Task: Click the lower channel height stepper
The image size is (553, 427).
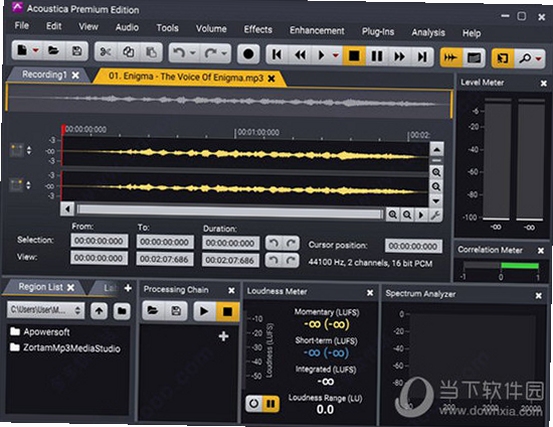Action: click(28, 185)
